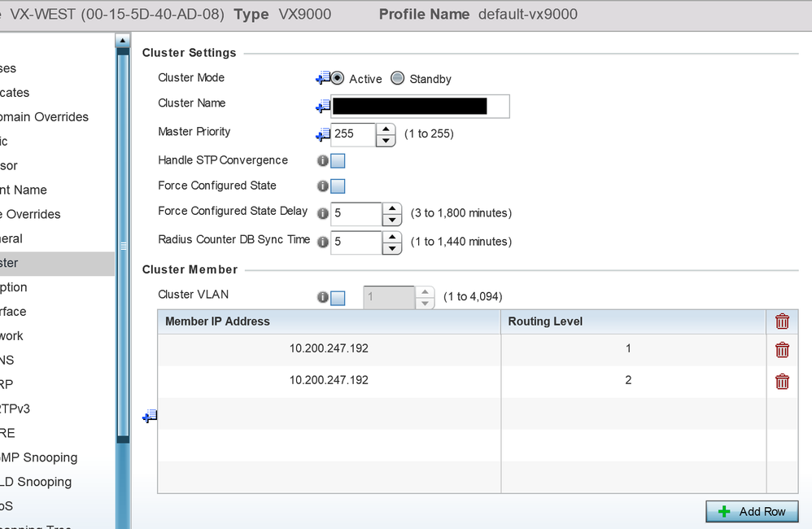Screen dimensions: 812x529
Task: Select Standby cluster mode
Action: point(398,79)
